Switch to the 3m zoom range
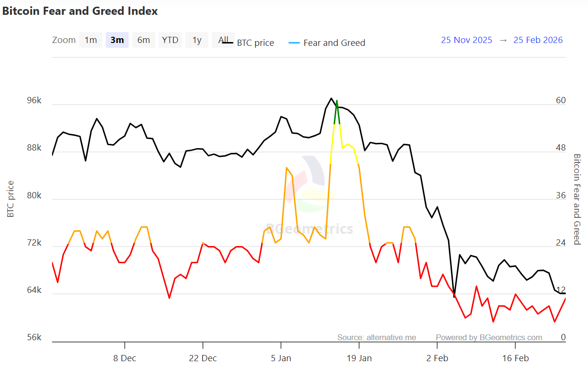Image resolution: width=588 pixels, height=365 pixels. (117, 40)
